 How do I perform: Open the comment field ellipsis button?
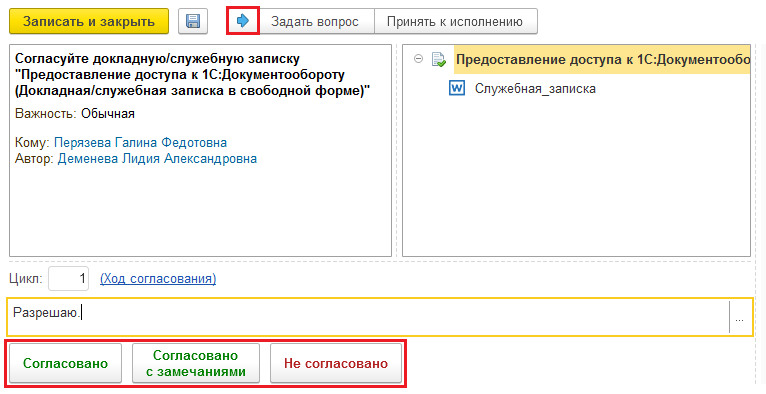740,317
